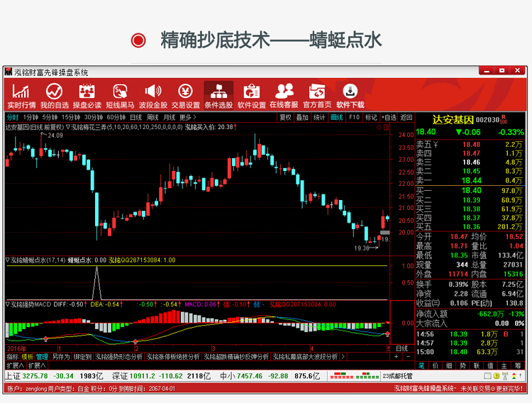Switch to the 60分钟 period

116,118
